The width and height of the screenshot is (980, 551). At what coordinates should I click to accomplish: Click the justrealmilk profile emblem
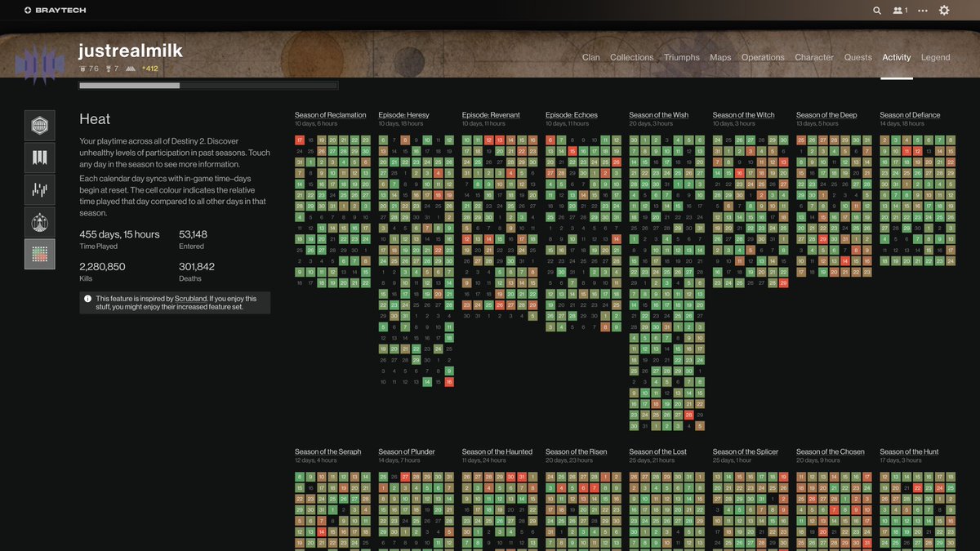[40, 64]
